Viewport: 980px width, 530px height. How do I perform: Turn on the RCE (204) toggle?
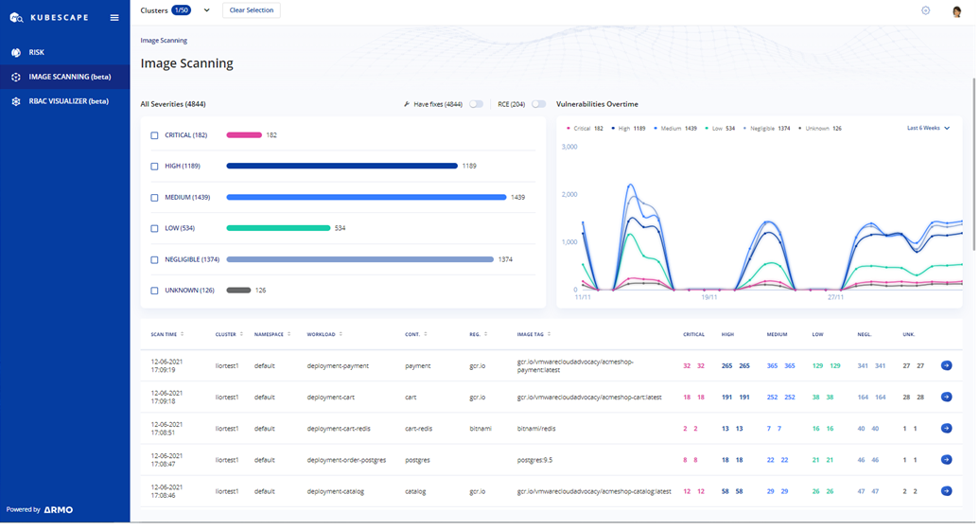[x=538, y=104]
